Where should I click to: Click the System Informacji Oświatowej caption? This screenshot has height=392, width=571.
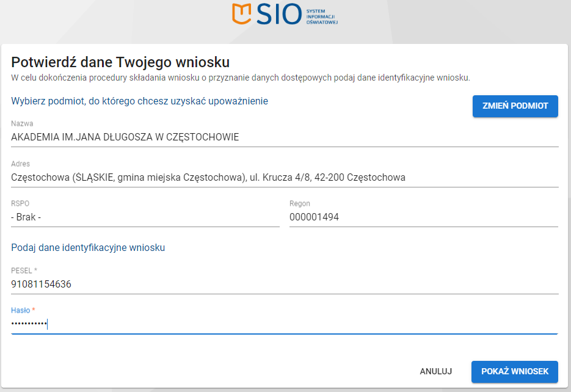coord(321,15)
